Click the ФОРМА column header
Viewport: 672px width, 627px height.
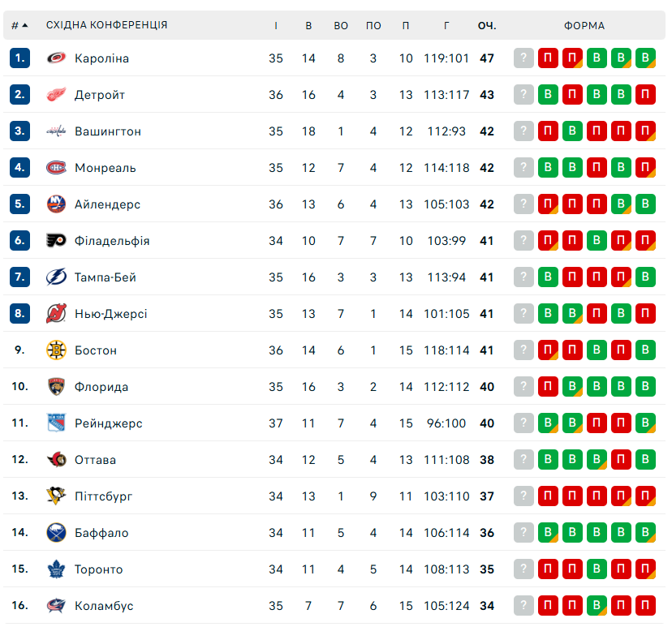pos(584,25)
